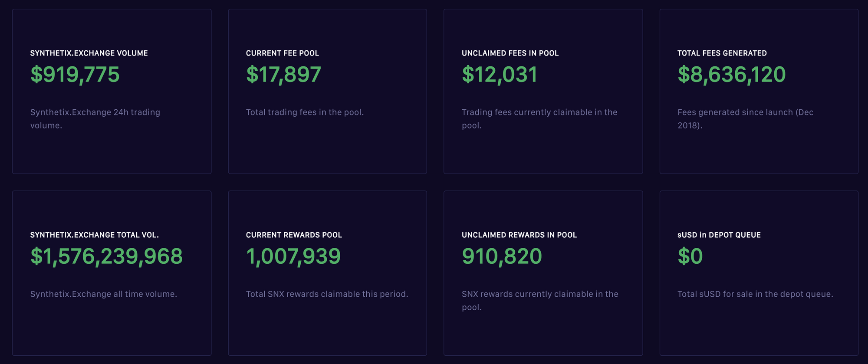Screen dimensions: 868x364
Task: Click the SYNTHETIX.EXCHANGE TOTAL VOL. heading
Action: click(x=94, y=235)
